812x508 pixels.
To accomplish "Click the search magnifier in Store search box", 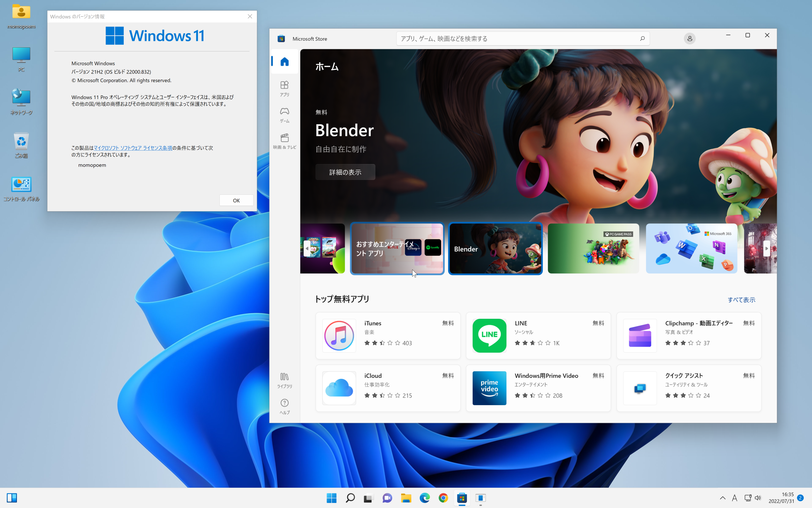I will coord(642,39).
